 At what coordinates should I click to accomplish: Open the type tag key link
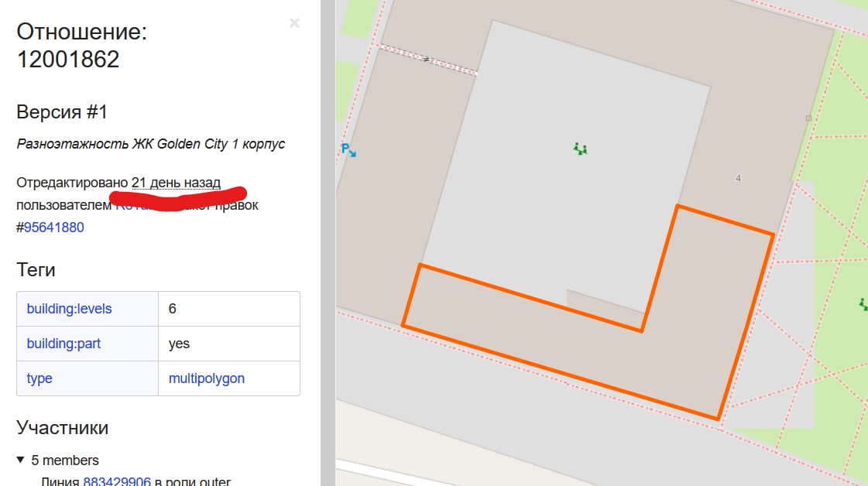[39, 378]
